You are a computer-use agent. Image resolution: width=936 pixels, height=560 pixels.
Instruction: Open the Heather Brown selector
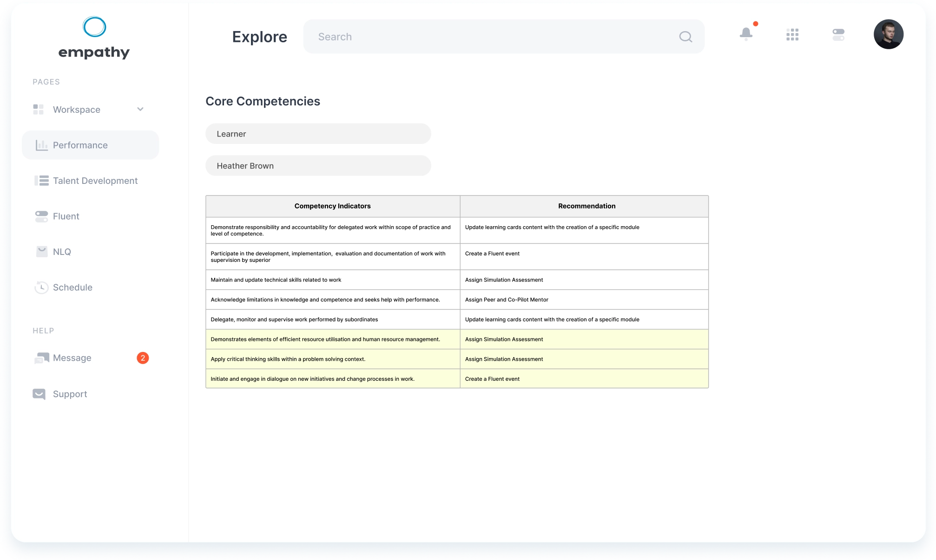pyautogui.click(x=318, y=166)
